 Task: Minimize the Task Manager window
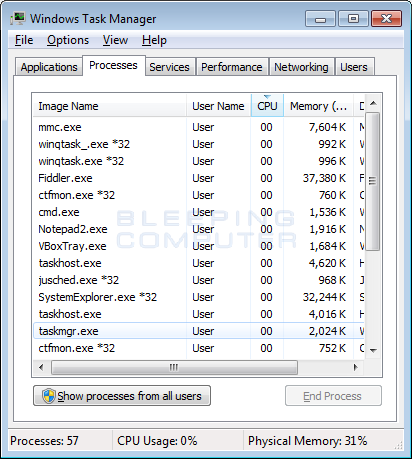click(320, 19)
